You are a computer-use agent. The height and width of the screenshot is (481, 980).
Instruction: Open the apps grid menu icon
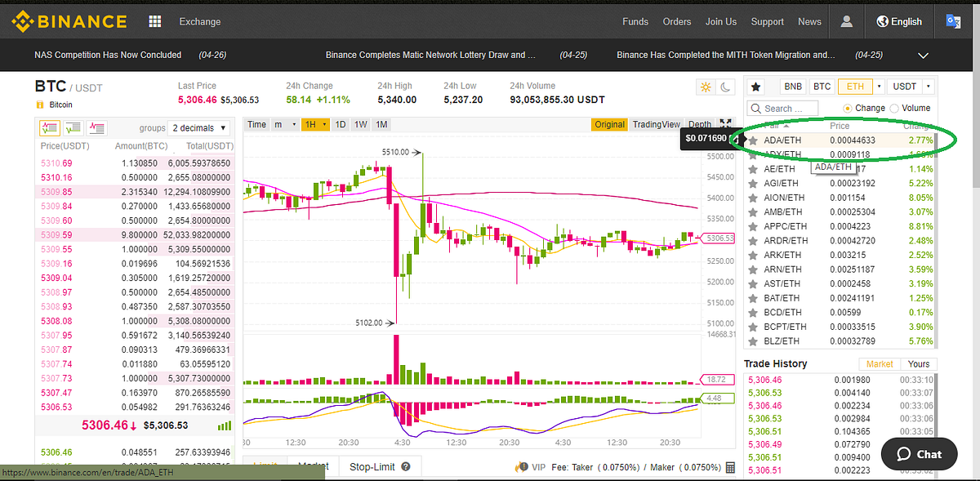(155, 21)
